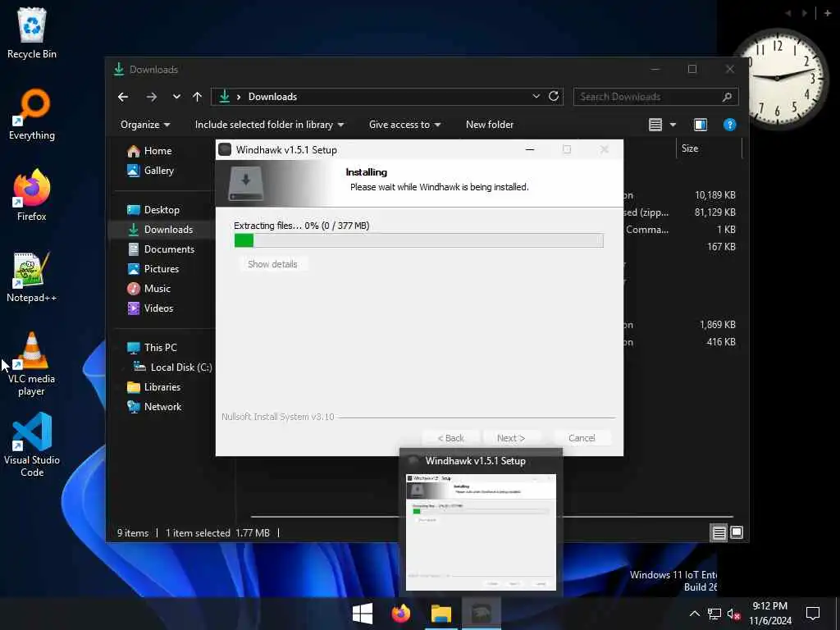
Task: Click New folder in explorer toolbar
Action: pos(490,125)
